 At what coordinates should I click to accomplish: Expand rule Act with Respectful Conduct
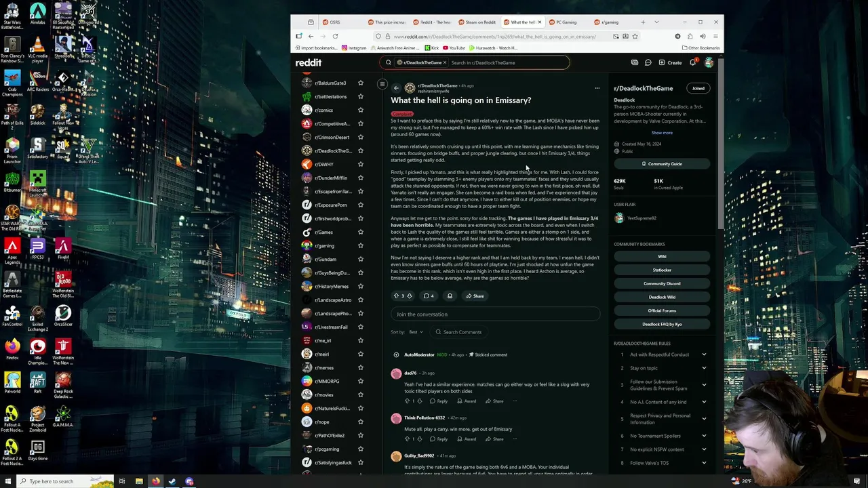(704, 354)
